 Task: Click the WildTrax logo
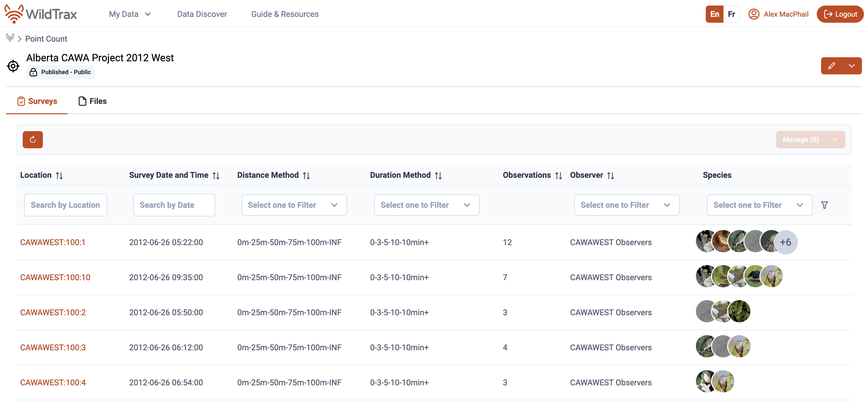click(40, 14)
